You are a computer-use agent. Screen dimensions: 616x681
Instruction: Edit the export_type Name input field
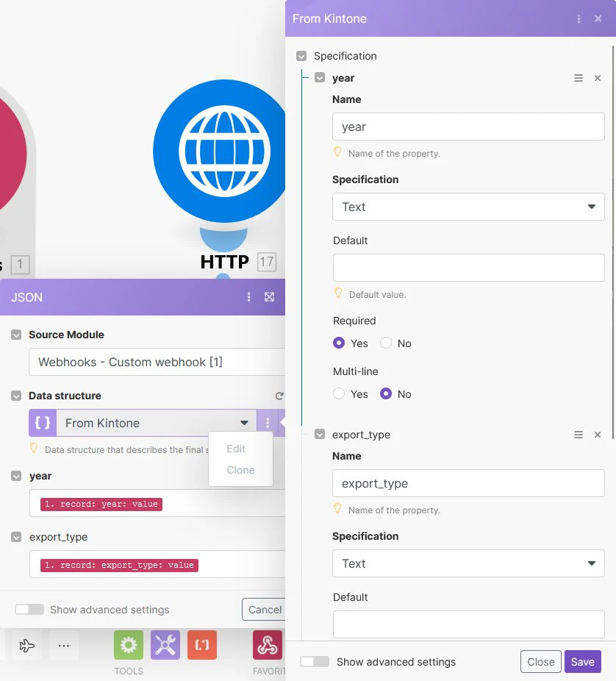point(468,483)
